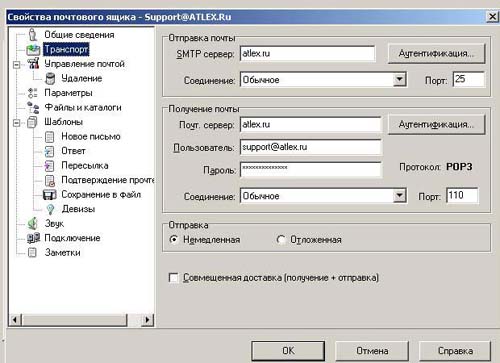Select Заметки in the tree
This screenshot has width=500, height=363.
tap(62, 253)
